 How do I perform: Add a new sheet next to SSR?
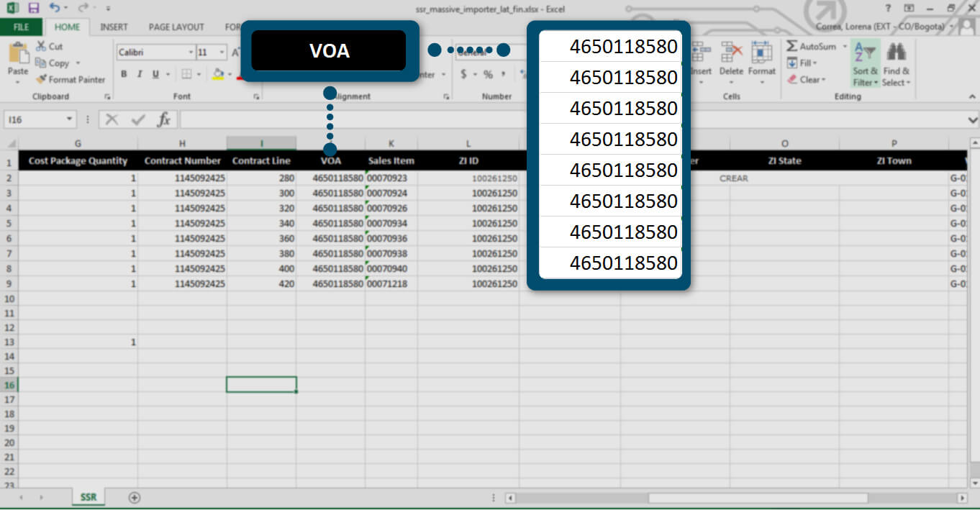(x=134, y=497)
